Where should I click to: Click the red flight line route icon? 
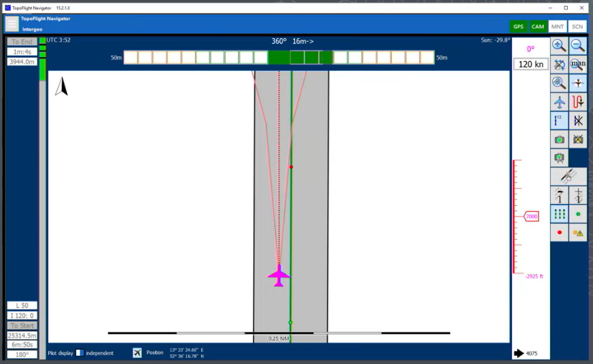coord(578,102)
